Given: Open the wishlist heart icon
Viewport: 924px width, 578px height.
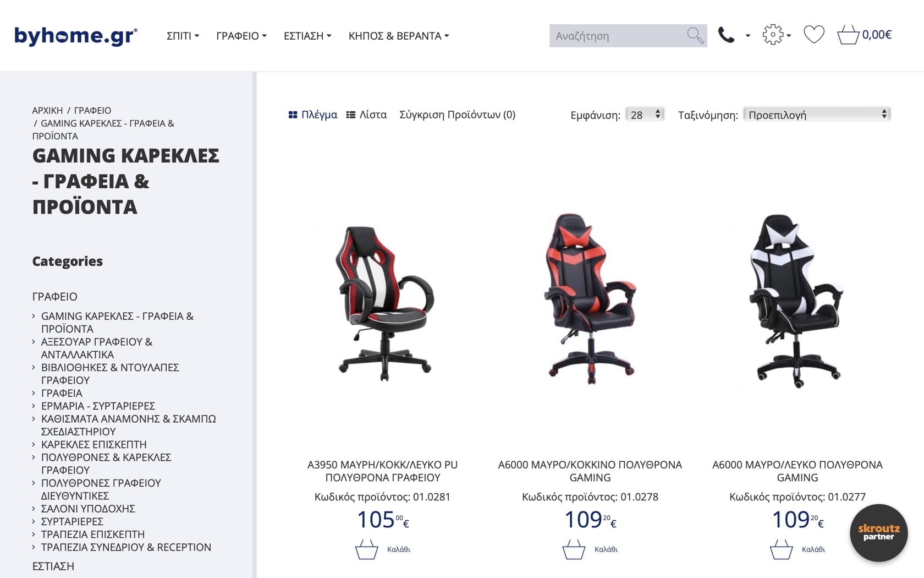Looking at the screenshot, I should click(x=814, y=35).
